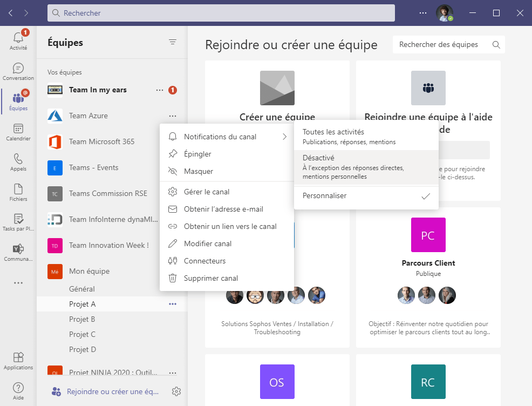Click the RC team tile

pos(428,382)
